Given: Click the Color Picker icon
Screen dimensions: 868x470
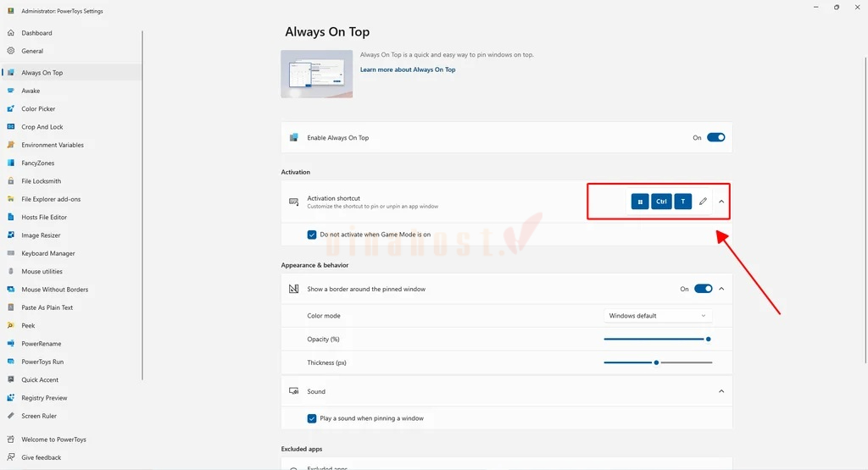Looking at the screenshot, I should pos(10,109).
